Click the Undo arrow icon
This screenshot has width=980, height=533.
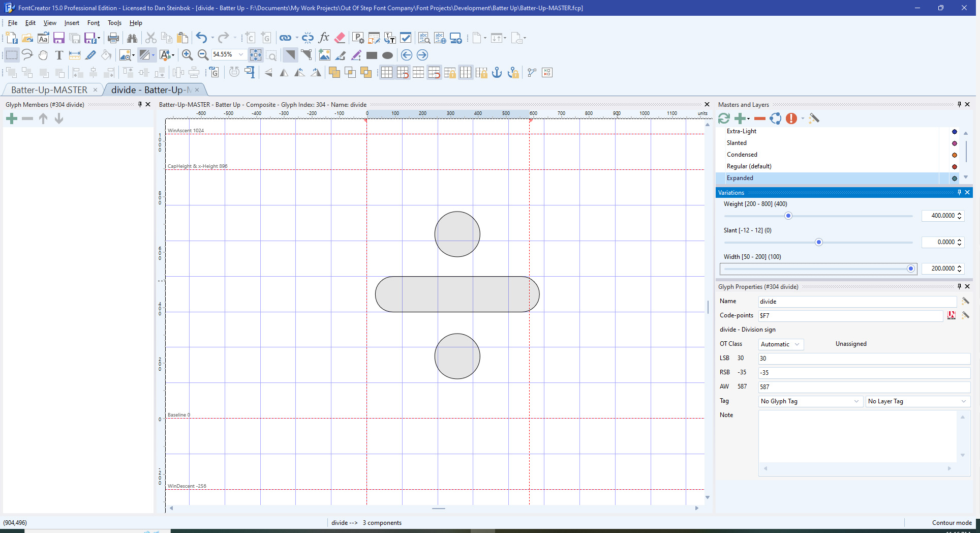tap(201, 38)
